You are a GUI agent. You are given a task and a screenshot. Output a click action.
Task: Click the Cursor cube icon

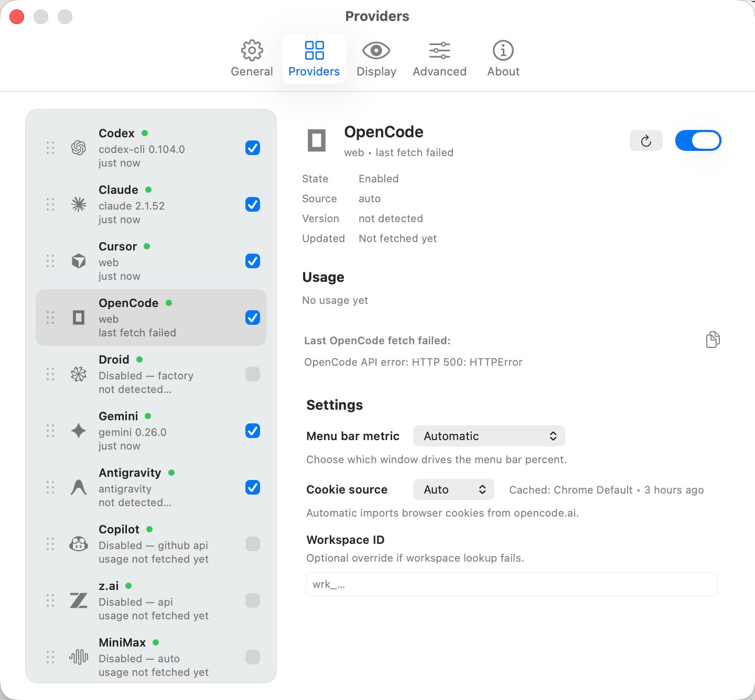(79, 261)
